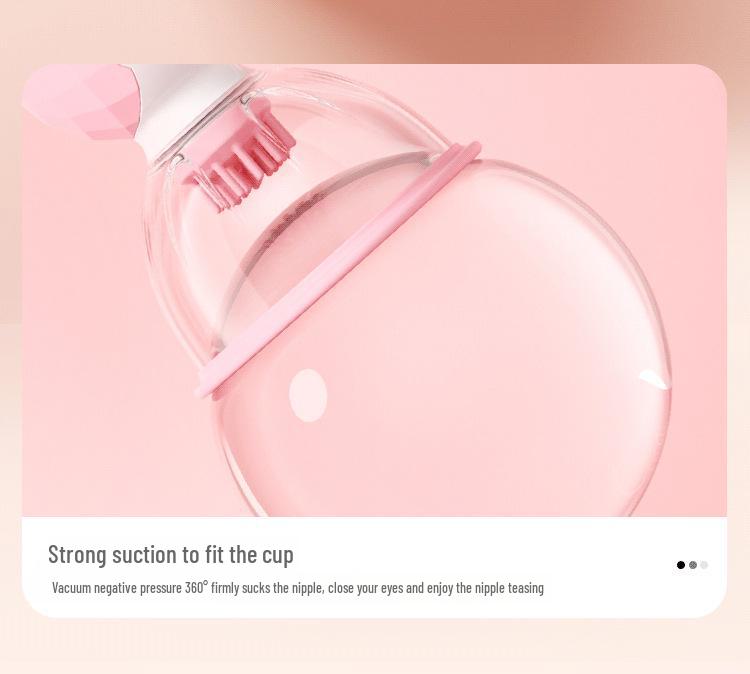Click the "360°" text in the description
This screenshot has width=750, height=674.
196,587
